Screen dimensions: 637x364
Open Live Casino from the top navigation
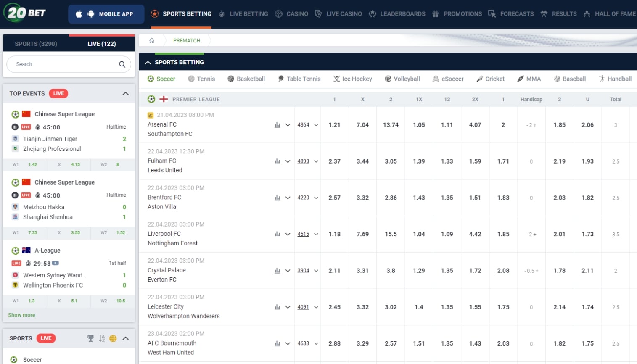338,14
